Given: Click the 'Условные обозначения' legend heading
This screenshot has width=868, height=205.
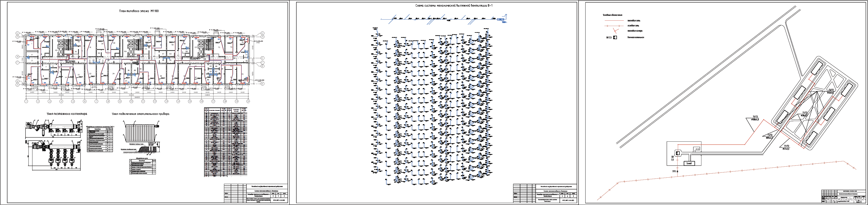Looking at the screenshot, I should (x=612, y=15).
